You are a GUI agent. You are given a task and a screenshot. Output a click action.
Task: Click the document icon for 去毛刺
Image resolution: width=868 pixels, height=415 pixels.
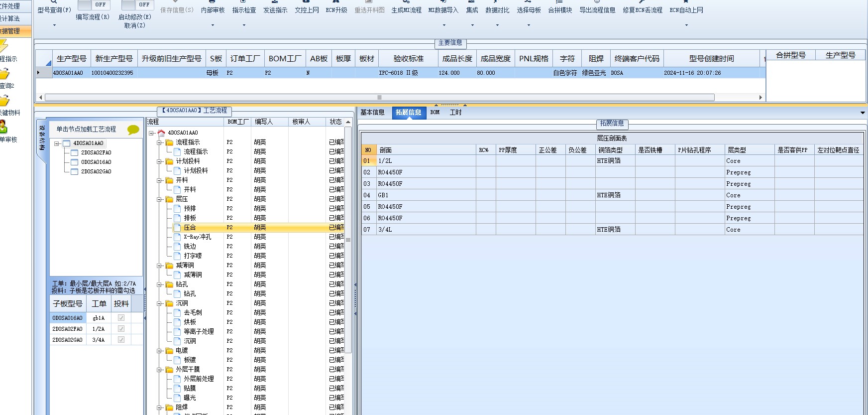tap(177, 312)
